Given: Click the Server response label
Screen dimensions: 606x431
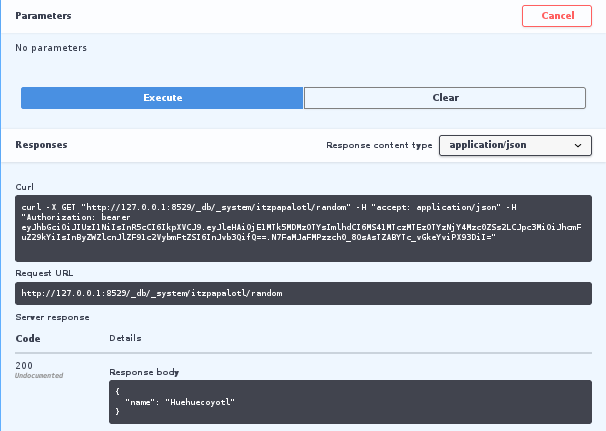Looking at the screenshot, I should click(52, 317).
